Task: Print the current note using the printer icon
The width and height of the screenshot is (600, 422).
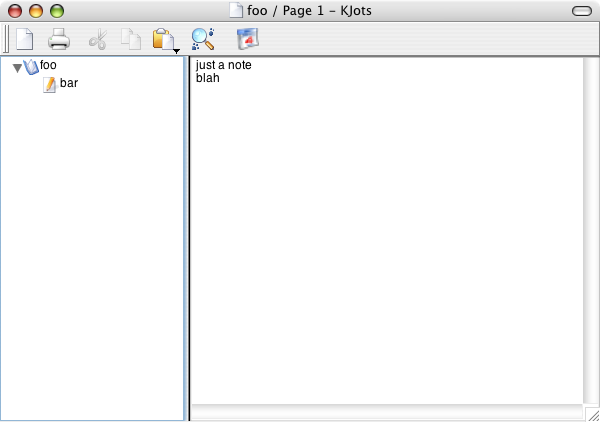Action: click(x=59, y=39)
